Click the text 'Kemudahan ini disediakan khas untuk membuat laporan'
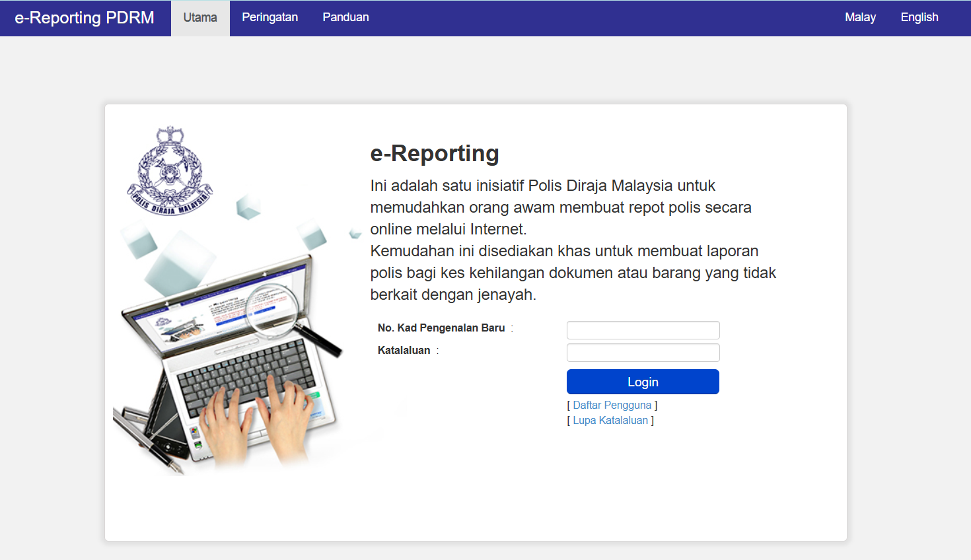The image size is (971, 560). pos(564,251)
